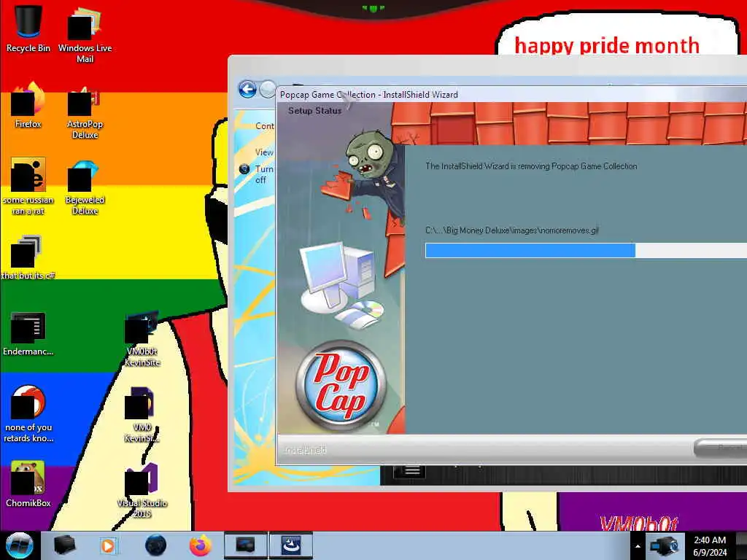Switch to the InstallShield taskbar button
The width and height of the screenshot is (747, 560).
click(291, 545)
